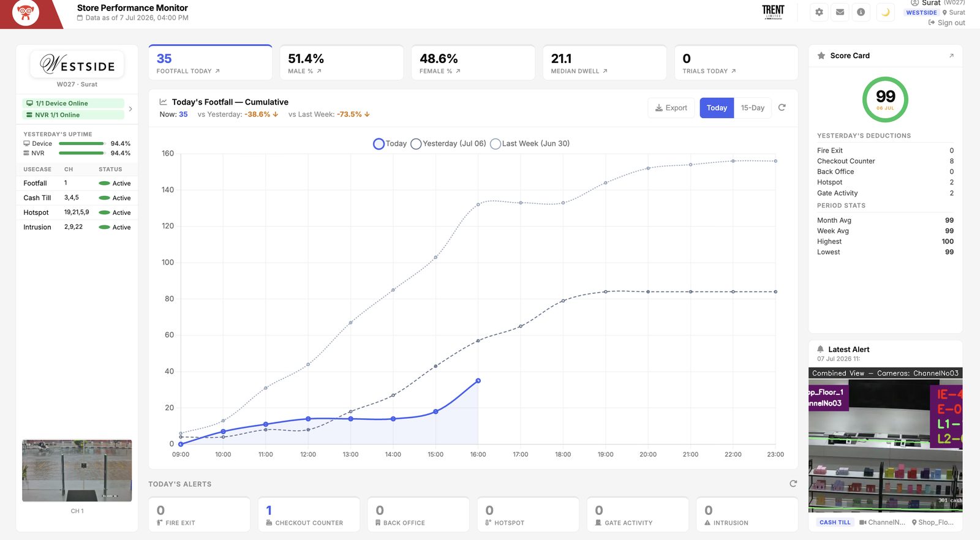Toggle Last Week (Jun 30) legend series
The image size is (980, 540).
click(530, 144)
